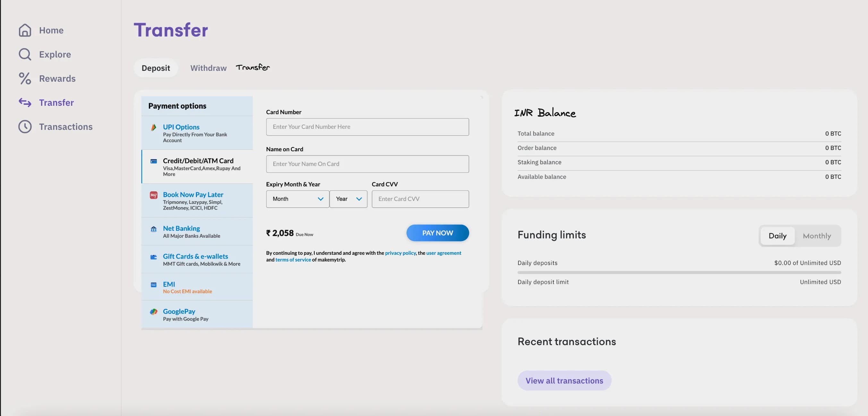Open the expiry Year dropdown
Viewport: 868px width, 416px height.
(x=348, y=199)
